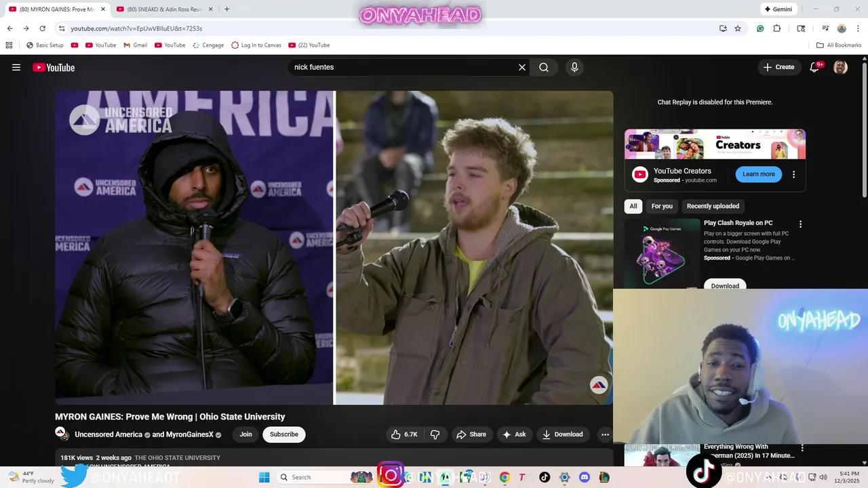Open the Extensions puzzle menu
868x488 pixels.
(777, 28)
